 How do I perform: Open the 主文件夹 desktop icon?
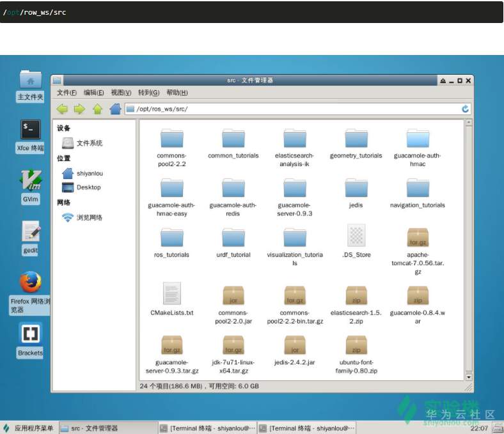pyautogui.click(x=30, y=86)
